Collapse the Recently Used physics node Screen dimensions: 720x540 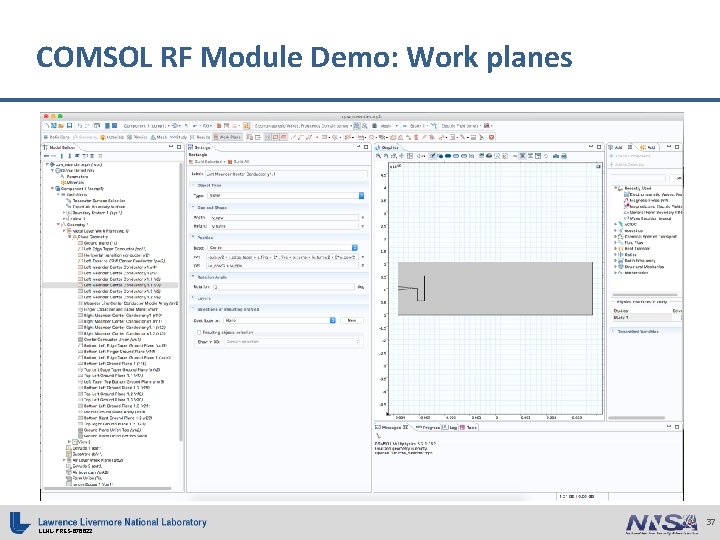(x=616, y=188)
